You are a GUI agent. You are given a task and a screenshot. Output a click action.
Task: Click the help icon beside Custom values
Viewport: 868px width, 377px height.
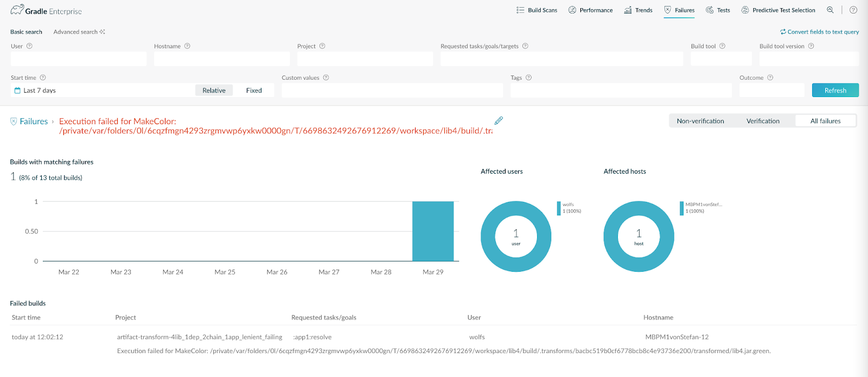(326, 78)
